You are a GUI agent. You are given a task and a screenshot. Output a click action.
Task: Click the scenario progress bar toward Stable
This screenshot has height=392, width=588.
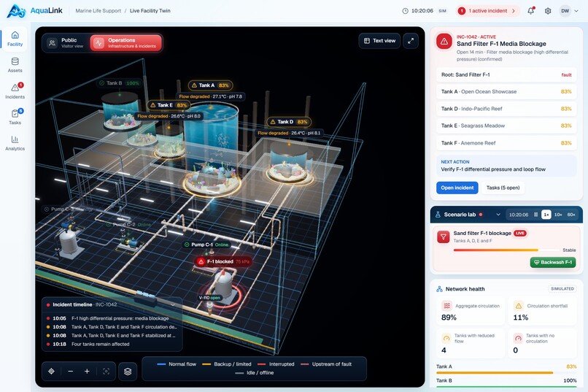pos(506,250)
